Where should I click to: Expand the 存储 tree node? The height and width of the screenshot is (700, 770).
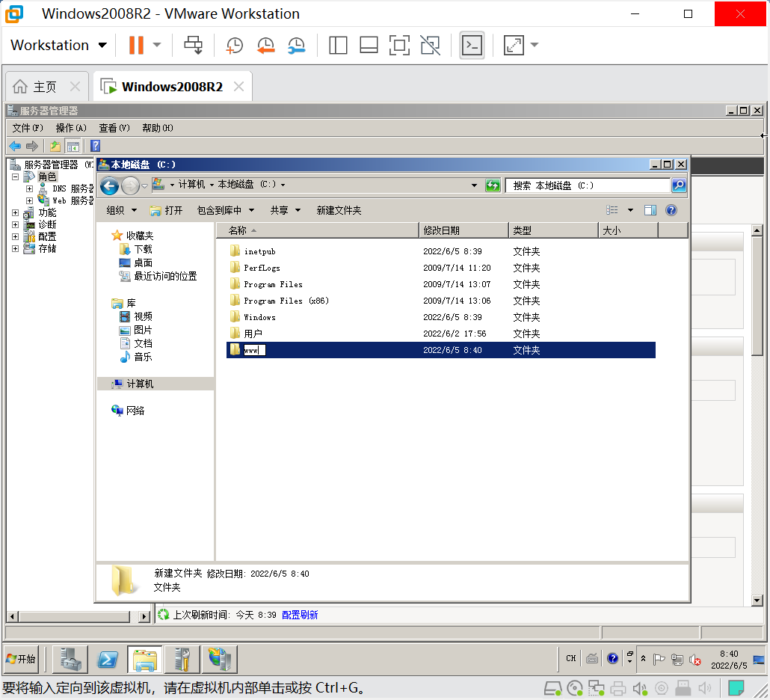point(15,248)
